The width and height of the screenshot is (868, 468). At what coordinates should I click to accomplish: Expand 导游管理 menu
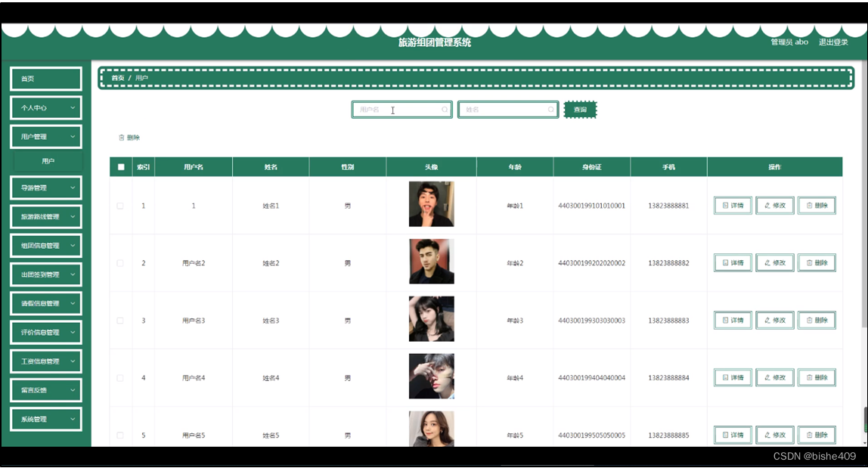(46, 188)
